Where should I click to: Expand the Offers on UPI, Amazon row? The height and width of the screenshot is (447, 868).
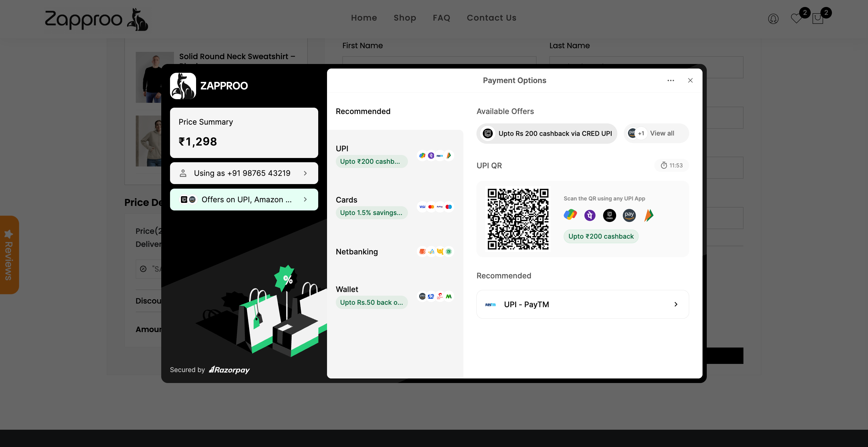click(x=244, y=200)
